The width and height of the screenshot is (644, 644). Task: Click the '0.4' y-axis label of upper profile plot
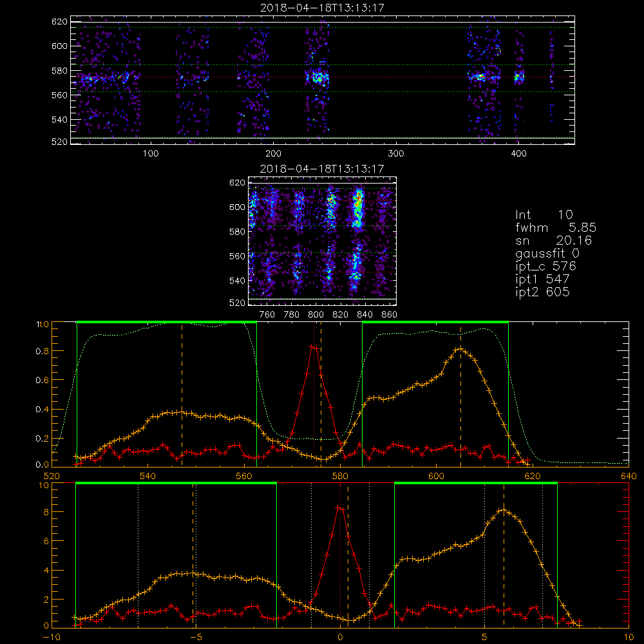click(42, 410)
